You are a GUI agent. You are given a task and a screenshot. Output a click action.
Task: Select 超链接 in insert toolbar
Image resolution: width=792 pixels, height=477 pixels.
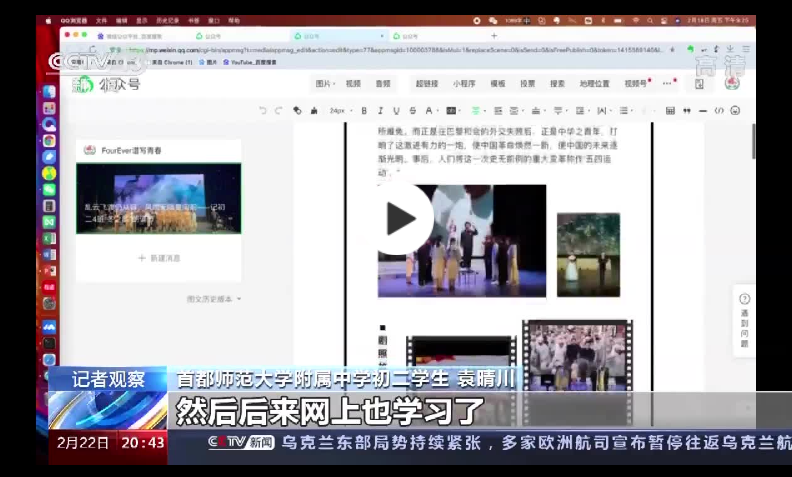[427, 84]
